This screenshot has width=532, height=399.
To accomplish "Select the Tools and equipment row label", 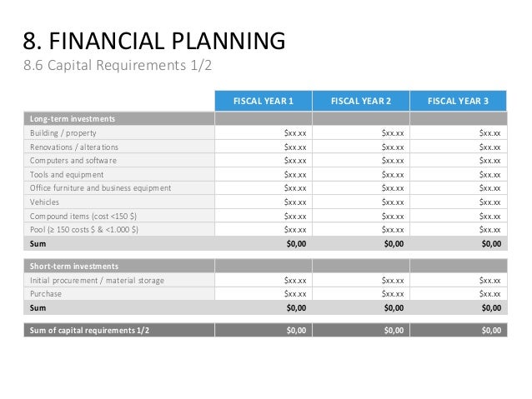I will pos(67,175).
